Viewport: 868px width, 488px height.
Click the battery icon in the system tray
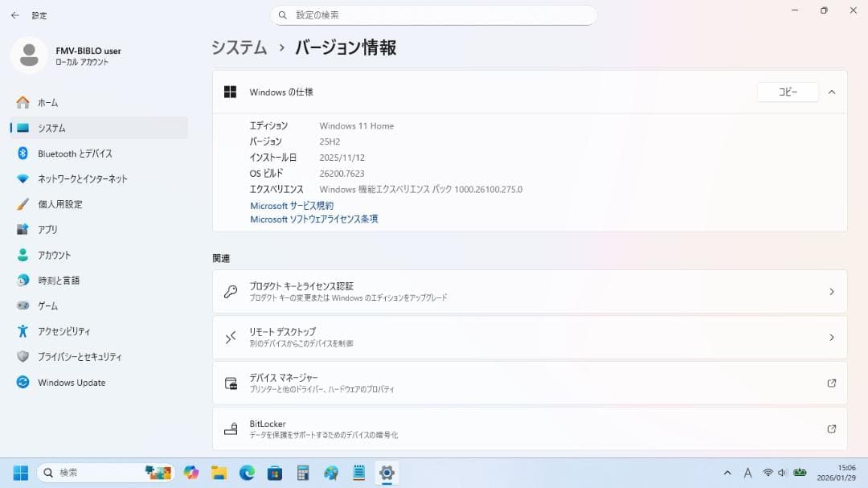tap(800, 473)
